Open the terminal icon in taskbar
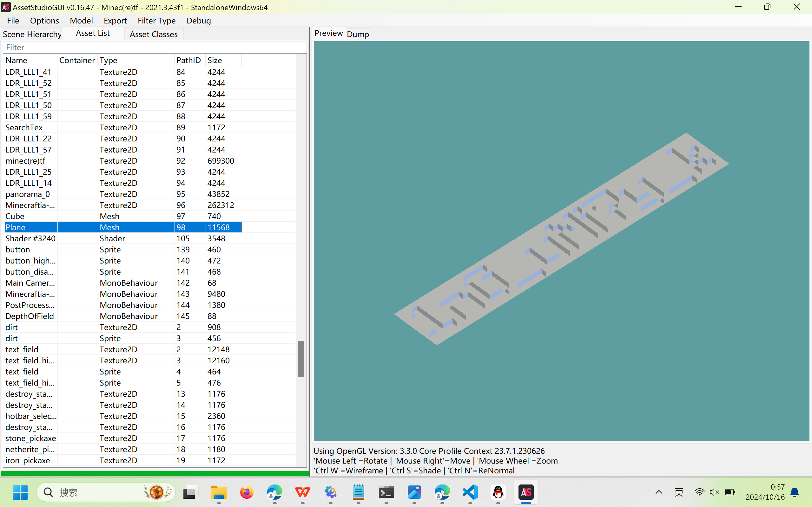 click(386, 492)
